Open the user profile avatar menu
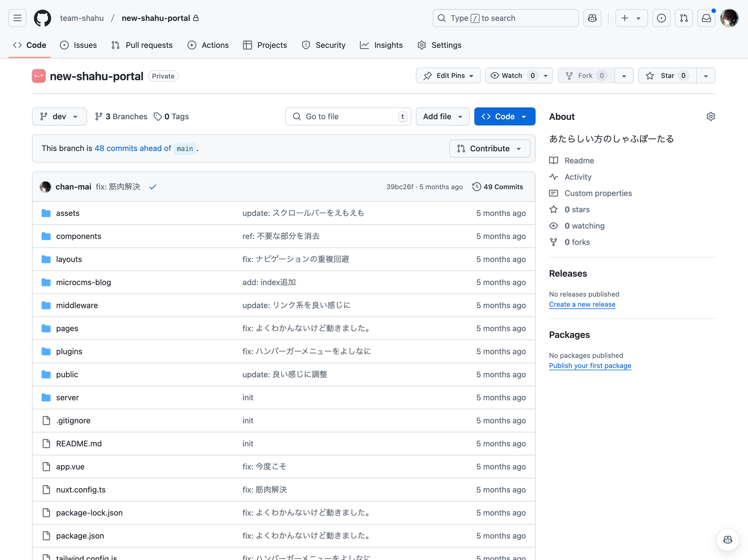 coord(729,18)
